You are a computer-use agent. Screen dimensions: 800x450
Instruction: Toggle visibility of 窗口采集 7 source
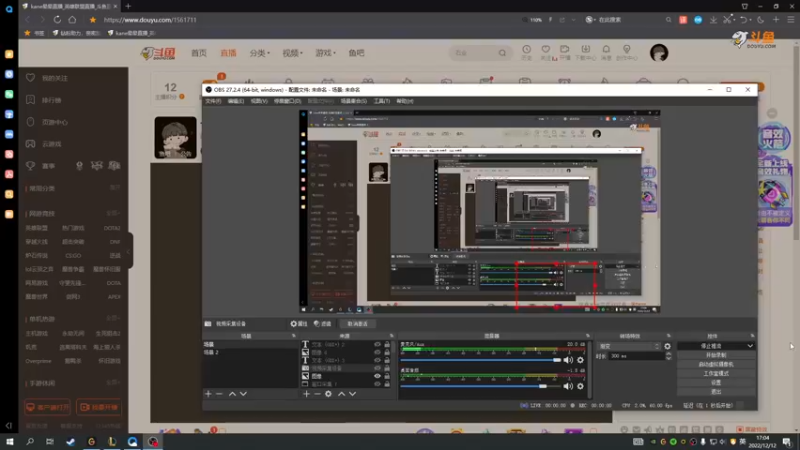click(x=378, y=384)
